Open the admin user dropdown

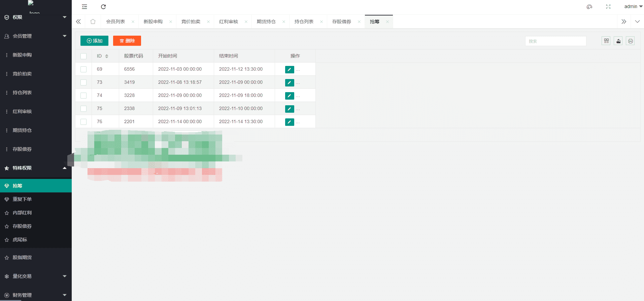(633, 6)
